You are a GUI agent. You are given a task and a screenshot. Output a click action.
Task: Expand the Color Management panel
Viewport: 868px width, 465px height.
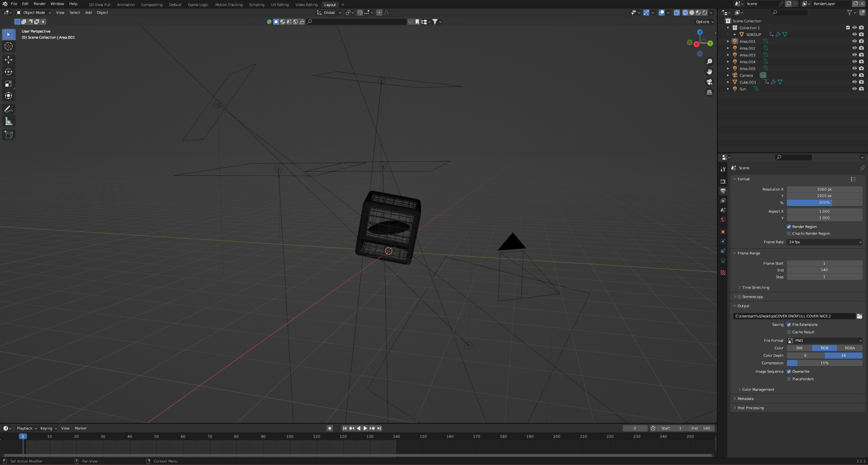758,390
